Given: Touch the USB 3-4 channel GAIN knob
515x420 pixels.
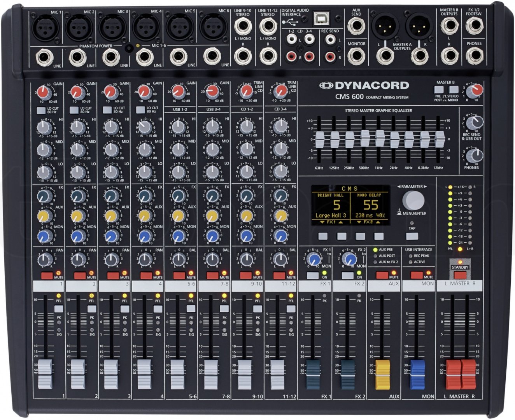Looking at the screenshot, I should pyautogui.click(x=212, y=92).
